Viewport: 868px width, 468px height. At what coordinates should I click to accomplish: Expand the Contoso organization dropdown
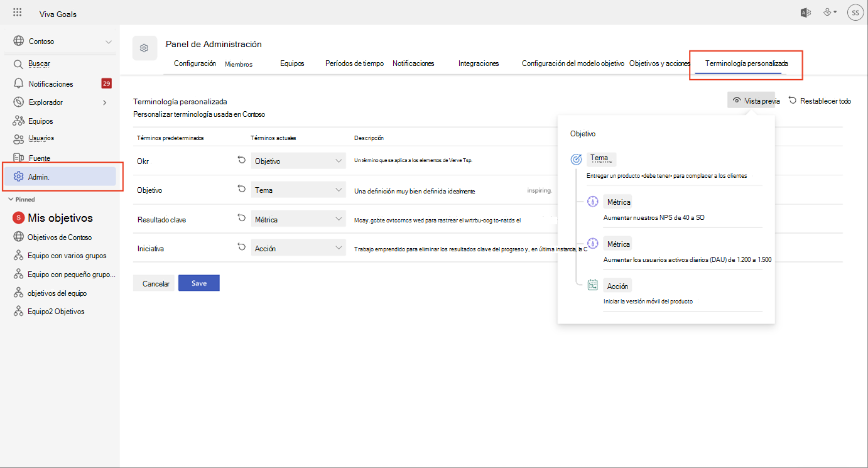[109, 41]
